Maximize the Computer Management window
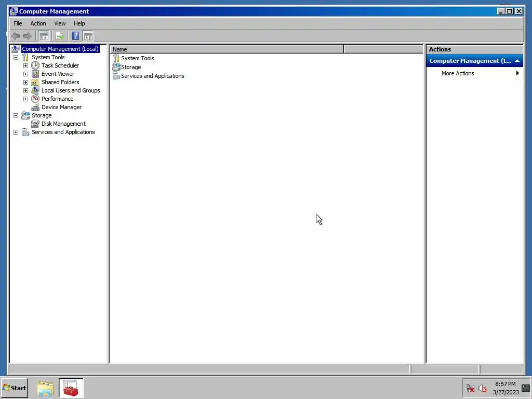 [510, 11]
